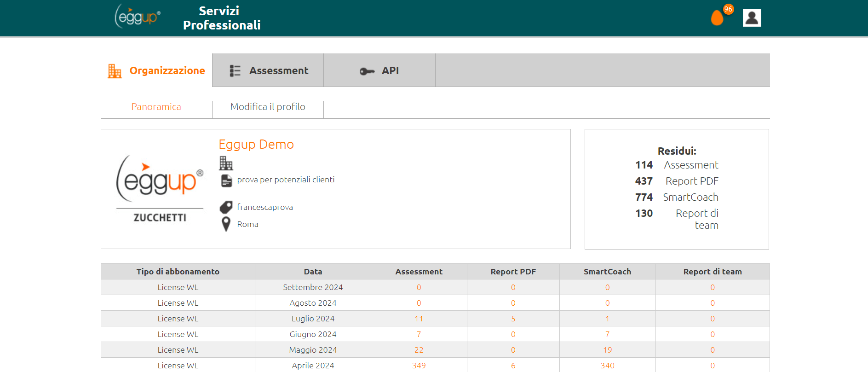The width and height of the screenshot is (868, 372).
Task: Click the Servizi Professionali header title
Action: click(x=222, y=18)
